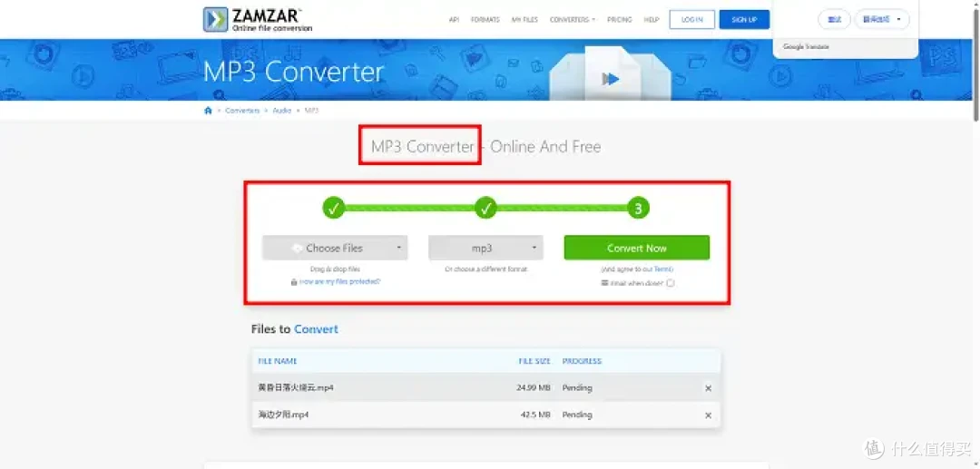Click the left button in translate popup

[x=835, y=19]
